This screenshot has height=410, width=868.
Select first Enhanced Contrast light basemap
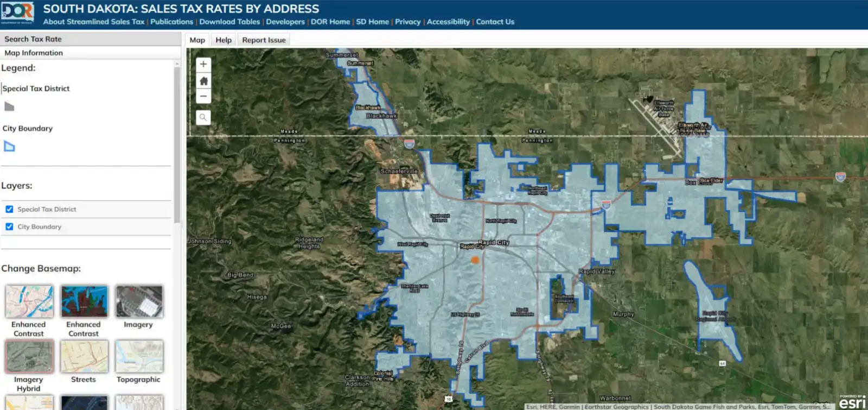(x=29, y=301)
